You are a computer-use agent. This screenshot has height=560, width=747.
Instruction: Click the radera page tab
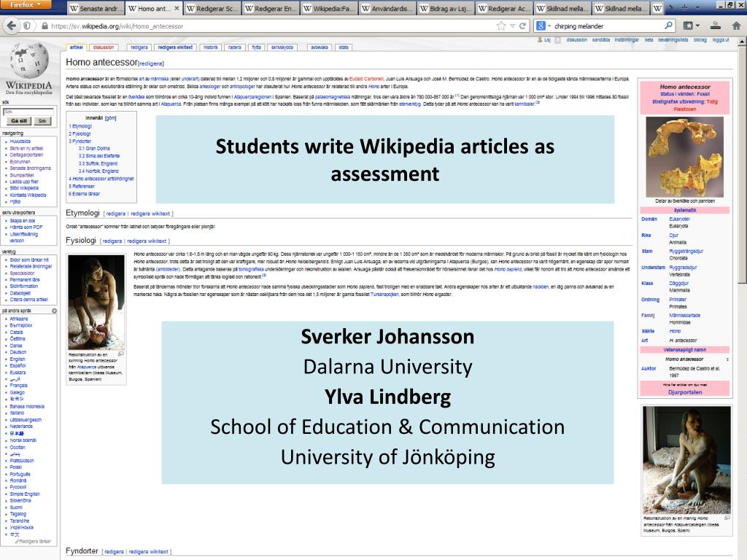(235, 47)
